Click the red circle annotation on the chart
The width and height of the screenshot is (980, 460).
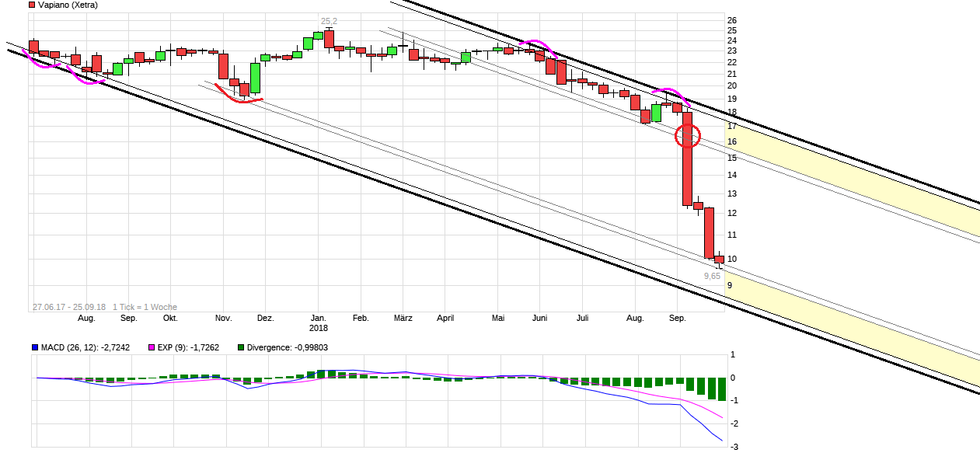(x=687, y=134)
